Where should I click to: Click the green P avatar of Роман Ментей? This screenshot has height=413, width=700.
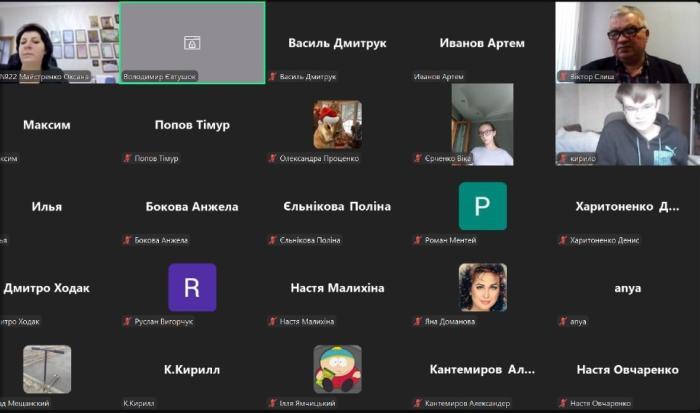pos(482,206)
